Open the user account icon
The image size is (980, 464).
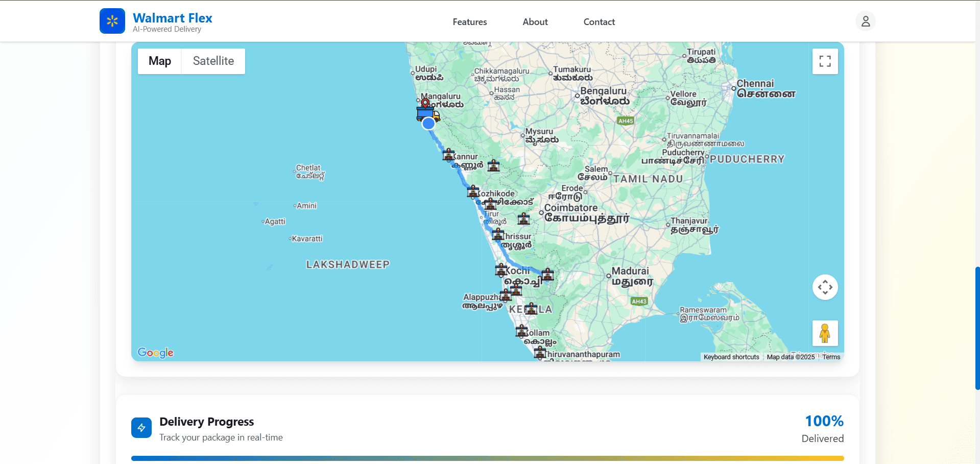click(865, 21)
